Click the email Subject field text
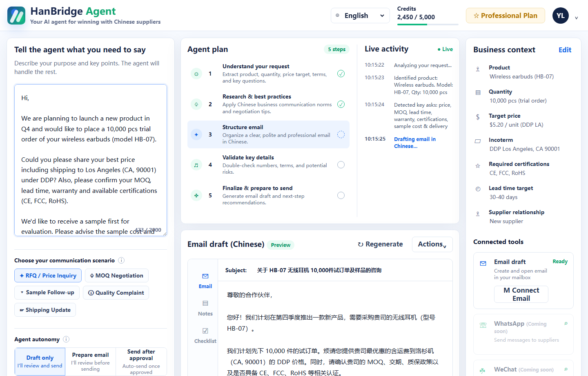The width and height of the screenshot is (588, 376). 319,270
